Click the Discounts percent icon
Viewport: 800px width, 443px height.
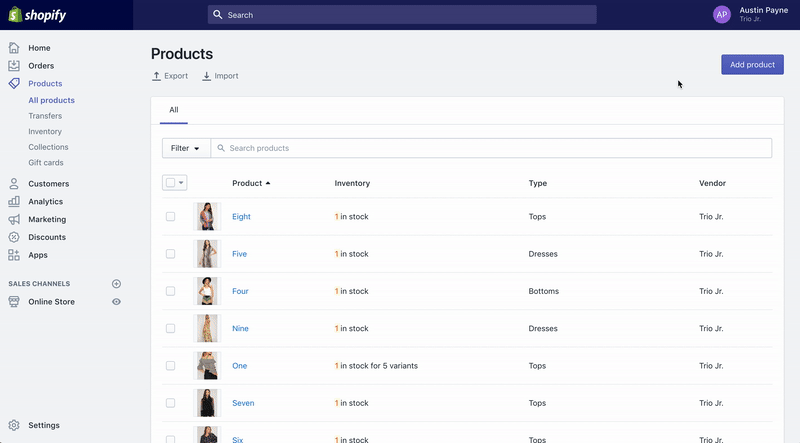[x=14, y=237]
